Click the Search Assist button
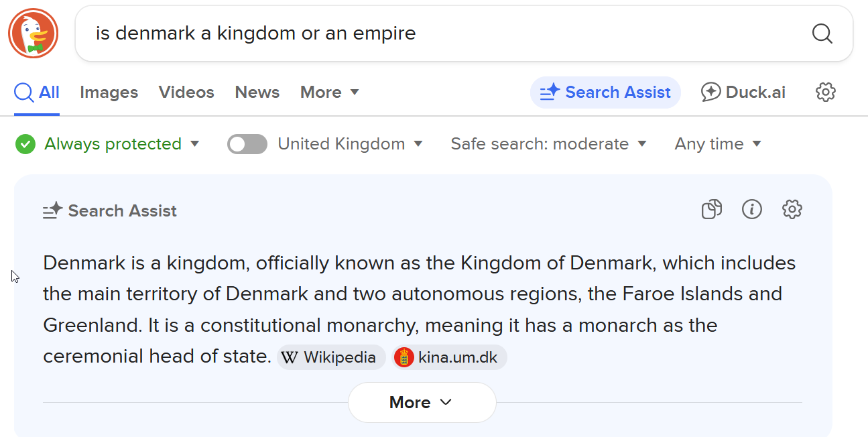Viewport: 868px width, 437px height. pos(605,92)
